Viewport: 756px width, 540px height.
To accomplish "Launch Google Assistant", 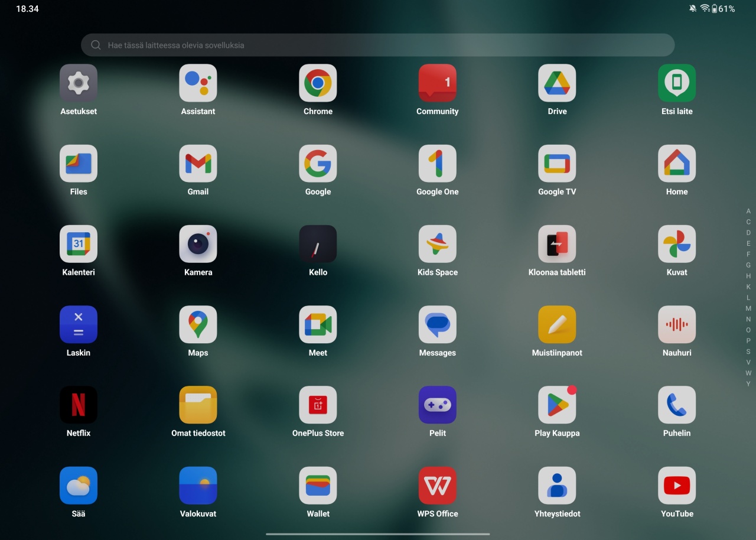I will 198,83.
